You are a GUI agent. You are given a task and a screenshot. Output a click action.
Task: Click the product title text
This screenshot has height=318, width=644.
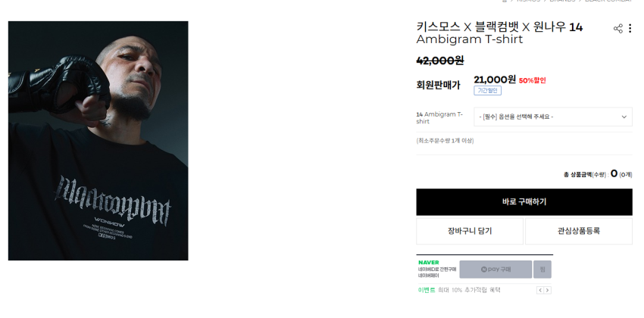tap(499, 33)
